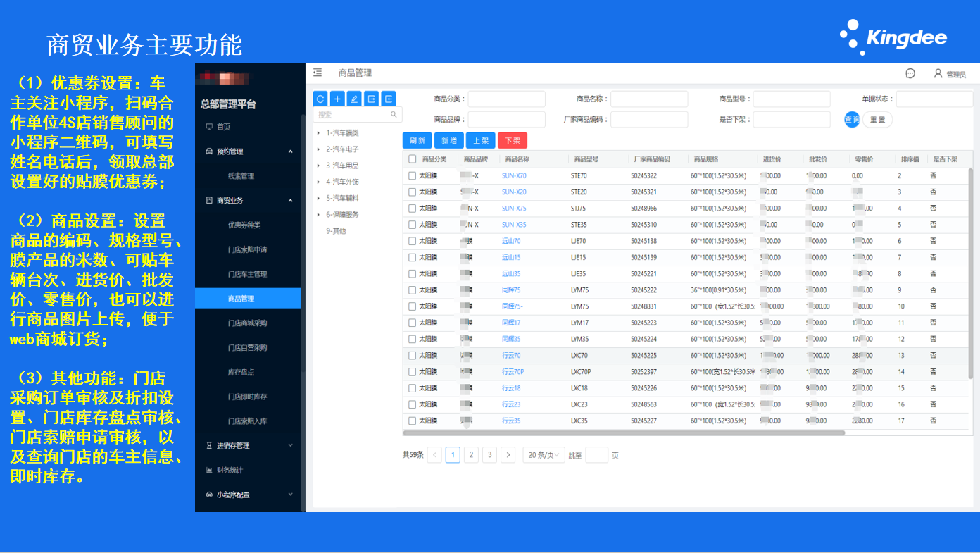Expand the 1-汽车膜类 tree node
980x553 pixels.
point(318,132)
